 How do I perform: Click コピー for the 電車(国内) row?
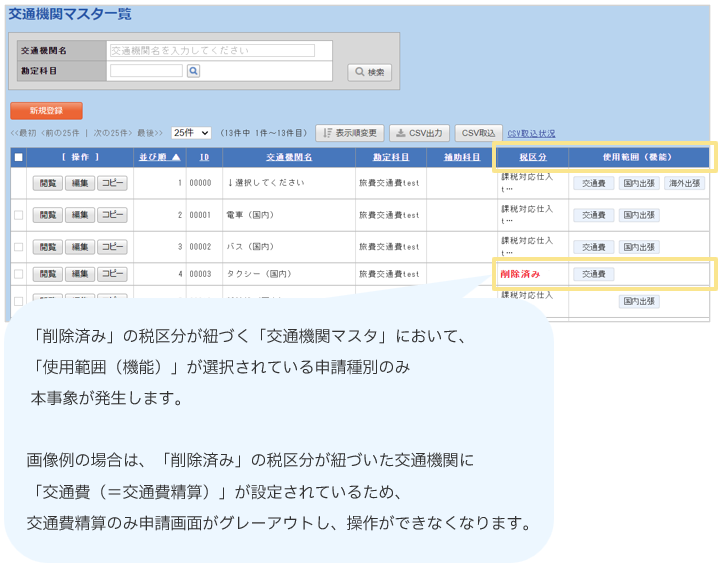113,215
